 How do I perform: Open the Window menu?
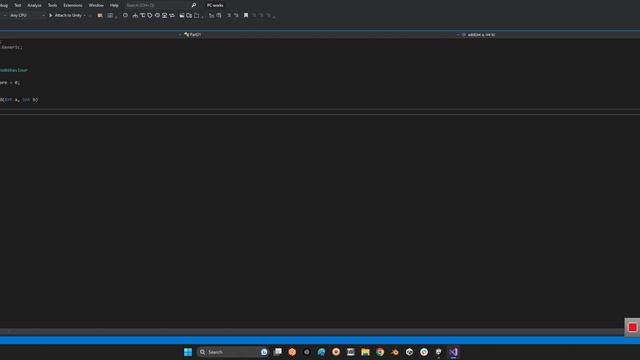(96, 5)
